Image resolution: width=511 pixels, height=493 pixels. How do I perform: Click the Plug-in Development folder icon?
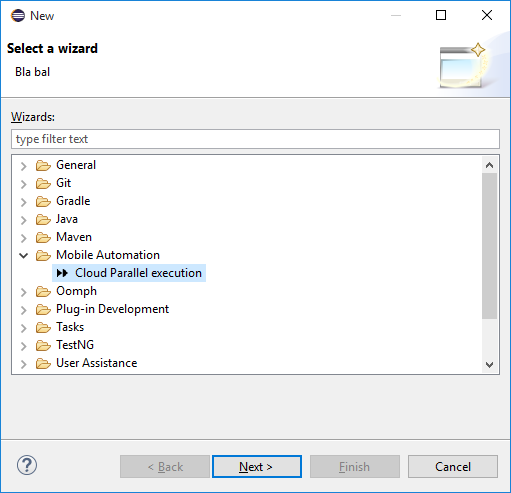pyautogui.click(x=43, y=309)
